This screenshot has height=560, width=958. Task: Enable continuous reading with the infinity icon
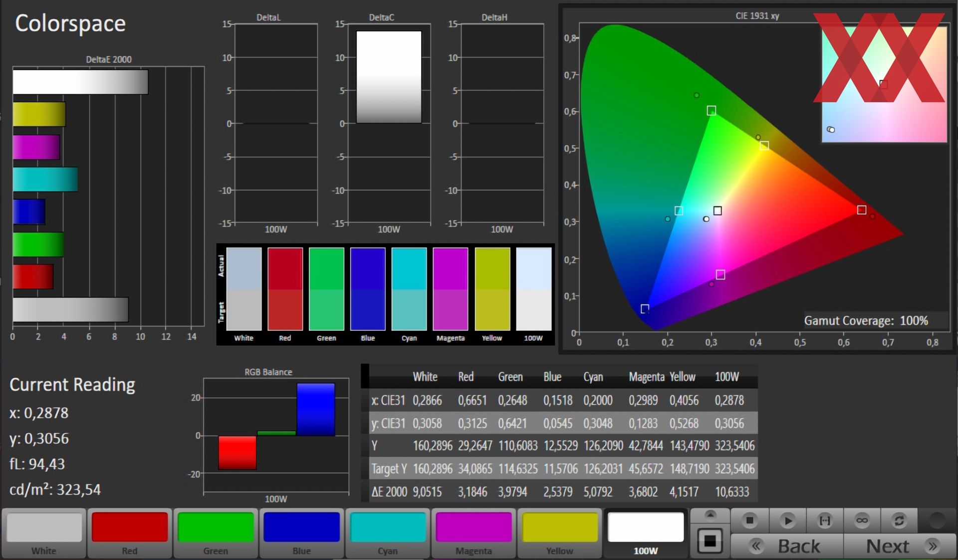point(862,521)
